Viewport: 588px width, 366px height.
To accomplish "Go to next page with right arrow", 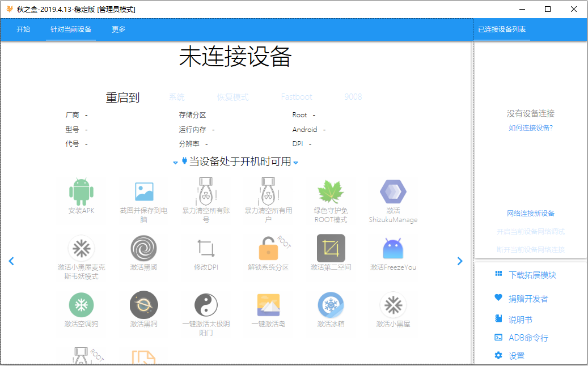I will (x=460, y=261).
